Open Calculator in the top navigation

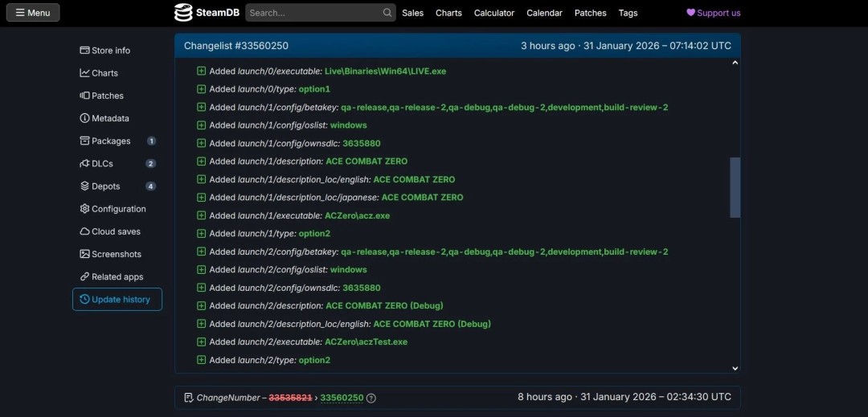pos(494,13)
